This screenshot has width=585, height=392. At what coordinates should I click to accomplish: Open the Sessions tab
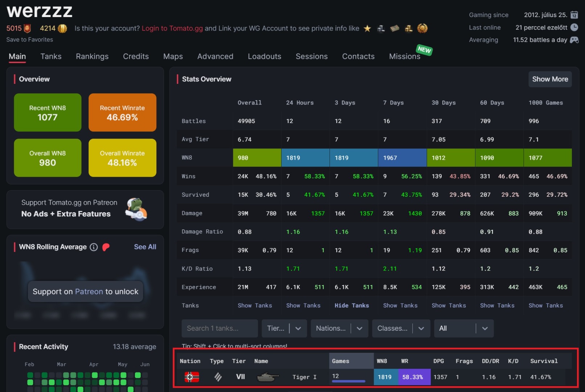tap(312, 56)
